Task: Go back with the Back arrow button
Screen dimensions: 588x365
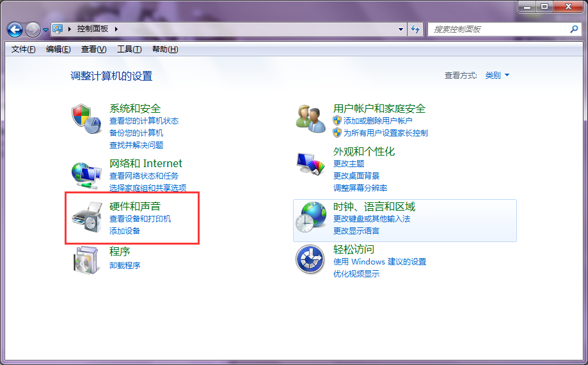Action: 15,29
